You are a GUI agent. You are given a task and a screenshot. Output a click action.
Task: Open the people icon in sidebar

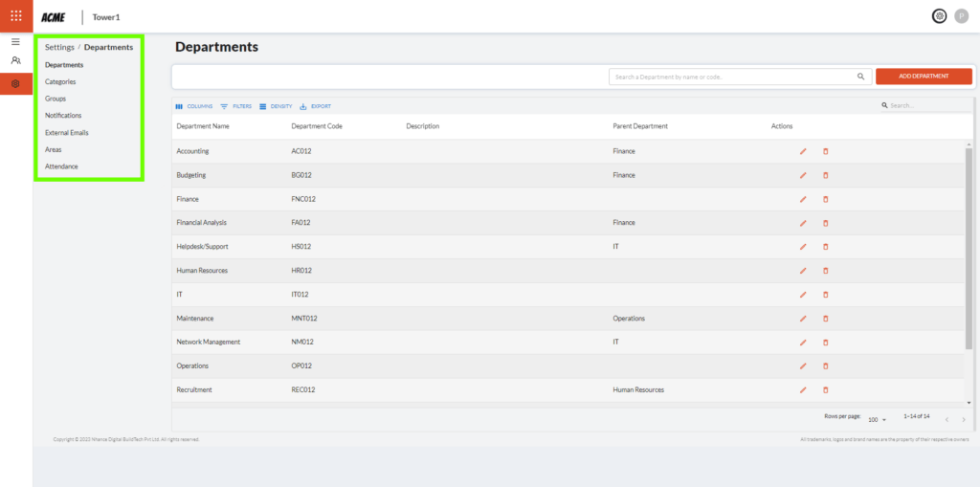pos(15,60)
